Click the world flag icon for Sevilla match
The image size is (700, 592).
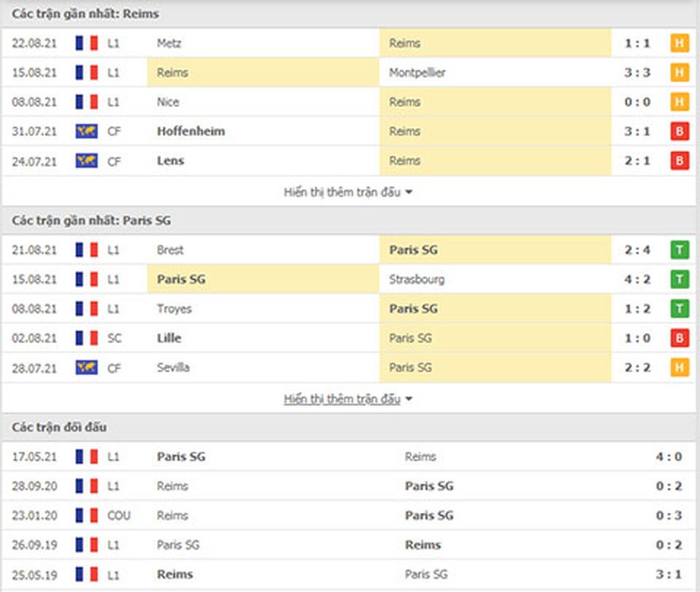pos(87,368)
